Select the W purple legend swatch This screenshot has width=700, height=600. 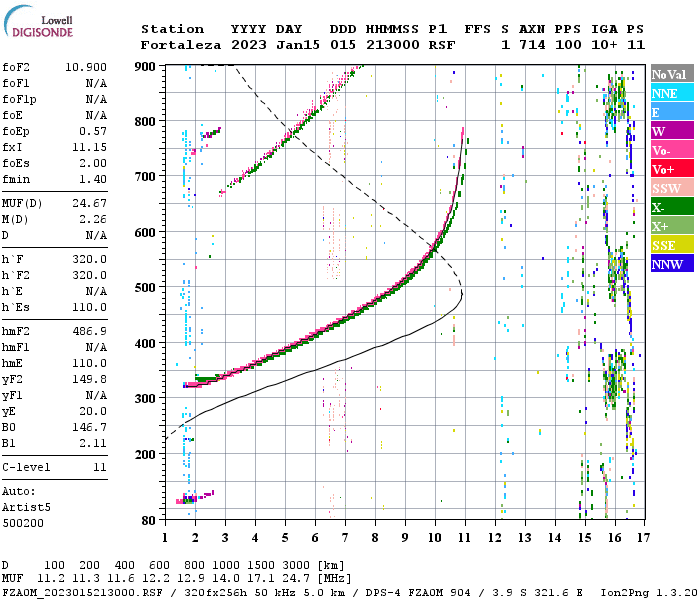[x=672, y=131]
